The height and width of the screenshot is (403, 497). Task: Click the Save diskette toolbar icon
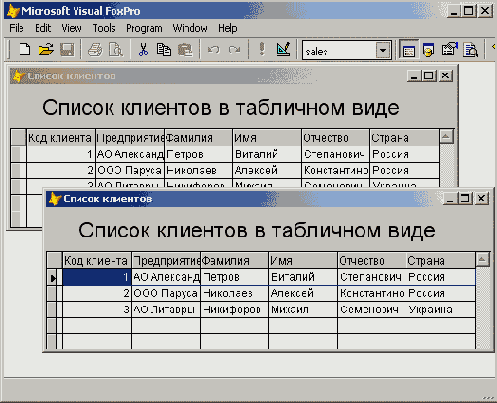(x=67, y=50)
